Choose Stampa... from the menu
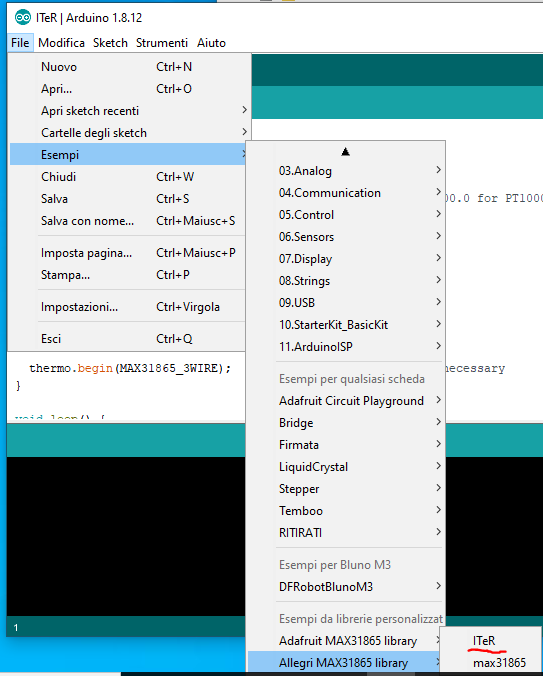543x676 pixels. click(x=128, y=275)
